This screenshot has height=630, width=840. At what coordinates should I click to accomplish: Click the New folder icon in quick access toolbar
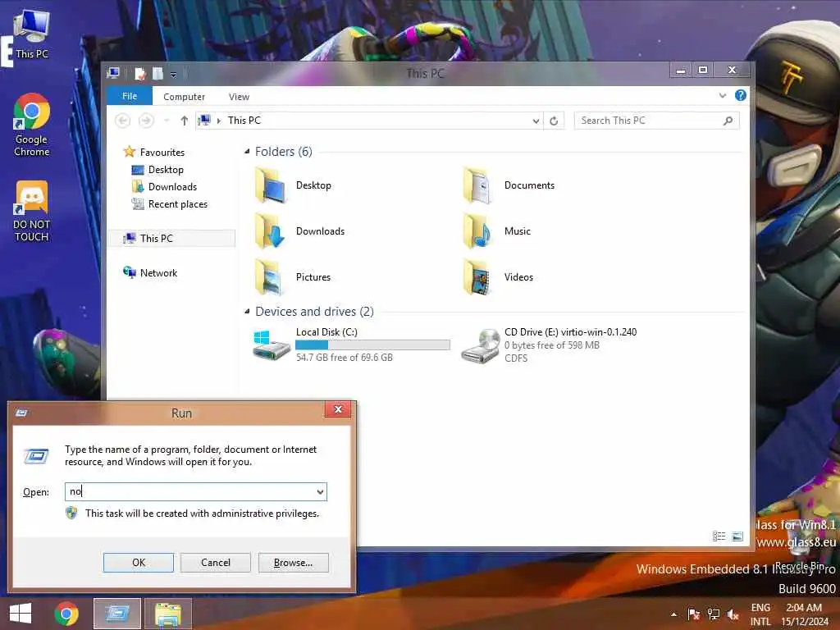[x=157, y=73]
